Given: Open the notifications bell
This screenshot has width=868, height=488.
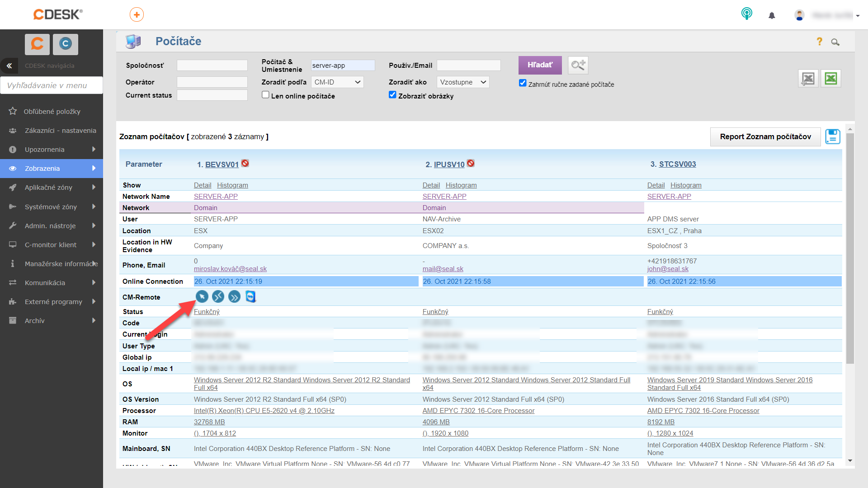Looking at the screenshot, I should click(x=772, y=15).
